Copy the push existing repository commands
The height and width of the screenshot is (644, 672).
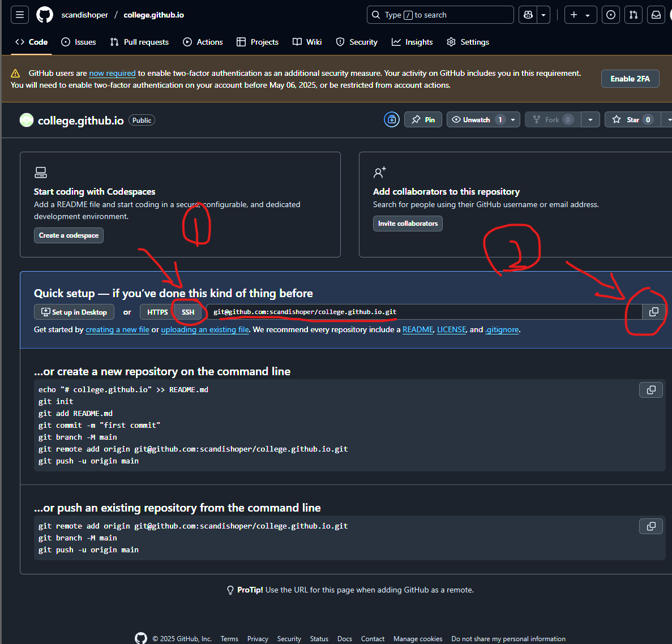tap(651, 526)
